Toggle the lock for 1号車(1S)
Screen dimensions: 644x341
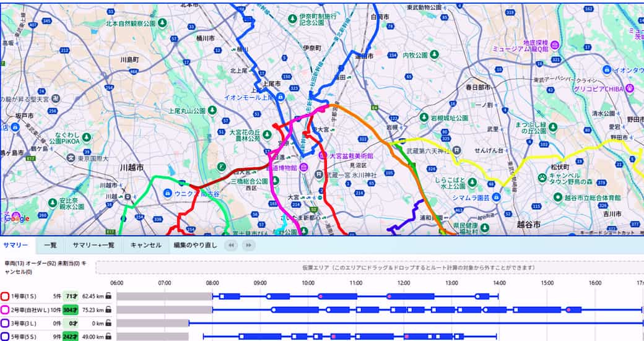(108, 295)
